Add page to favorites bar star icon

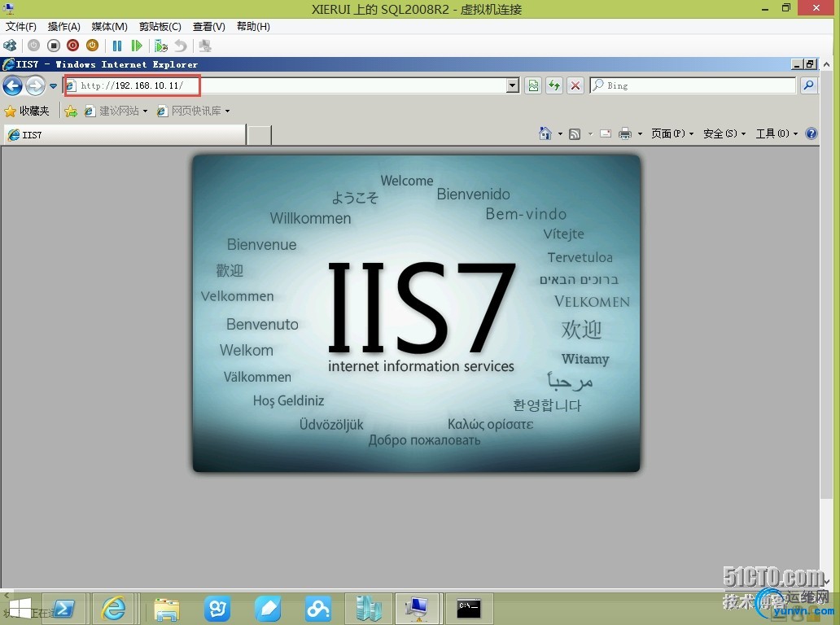pyautogui.click(x=71, y=111)
